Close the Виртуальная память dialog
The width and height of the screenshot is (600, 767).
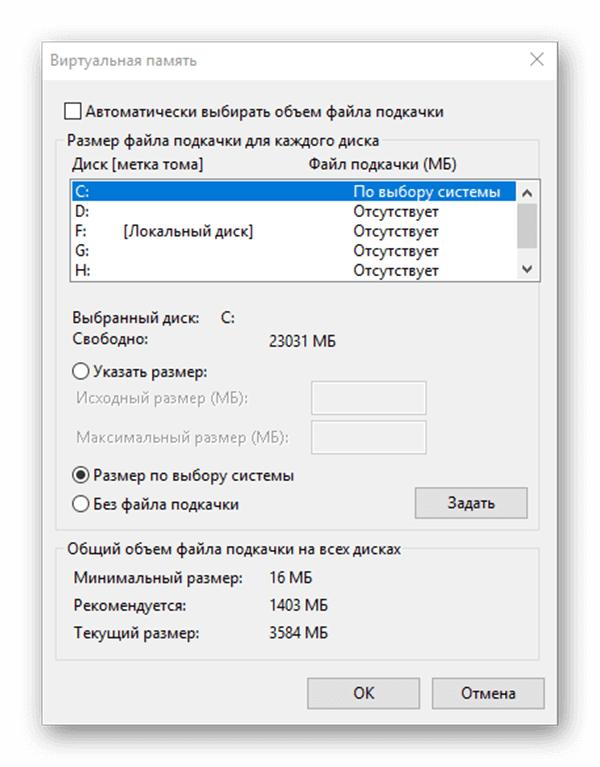coord(537,60)
